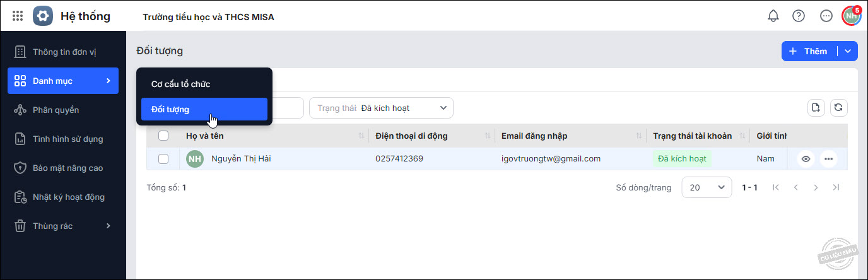Open Phân quyền in the sidebar

[56, 110]
